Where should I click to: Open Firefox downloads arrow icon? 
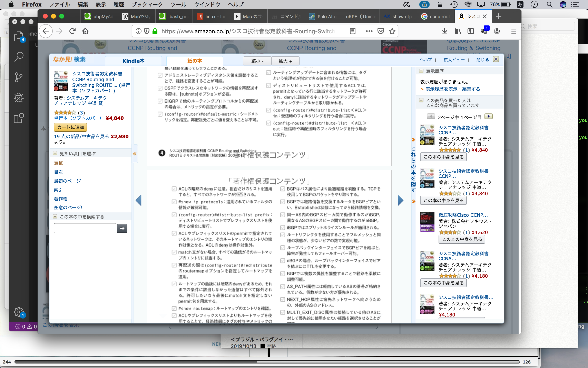tap(444, 31)
